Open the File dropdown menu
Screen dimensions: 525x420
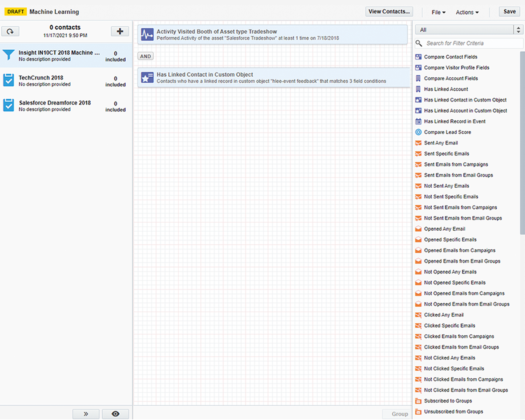[x=438, y=12]
